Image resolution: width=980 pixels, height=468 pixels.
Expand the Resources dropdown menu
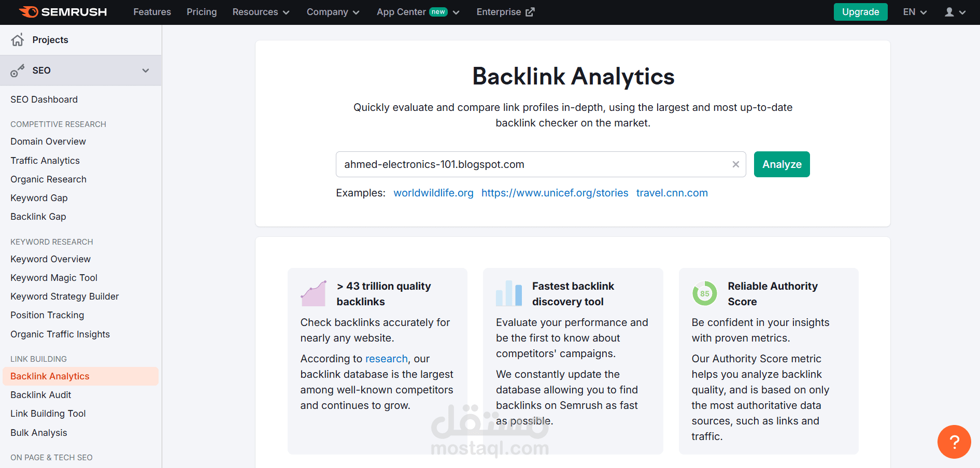261,12
